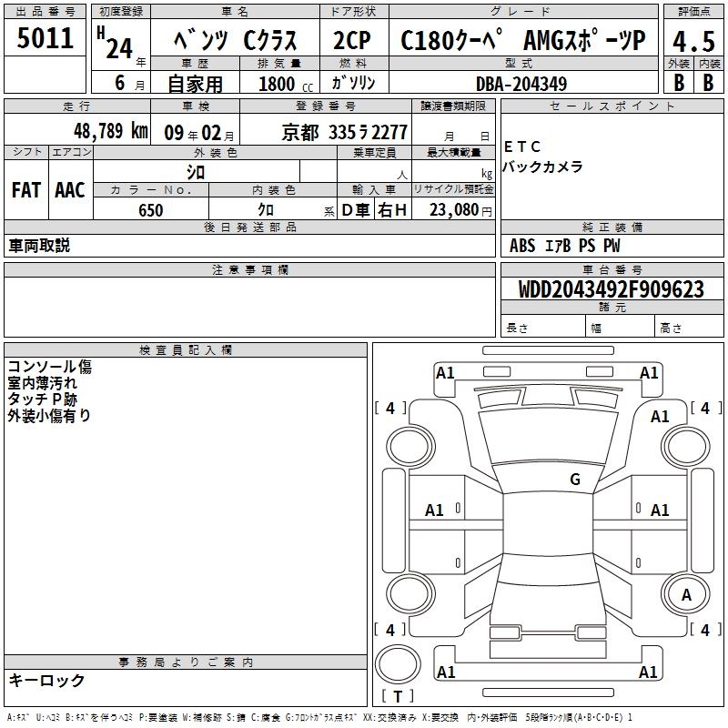Click the standard equipment ABS エアB PS PW
728x728 pixels.
(x=564, y=246)
